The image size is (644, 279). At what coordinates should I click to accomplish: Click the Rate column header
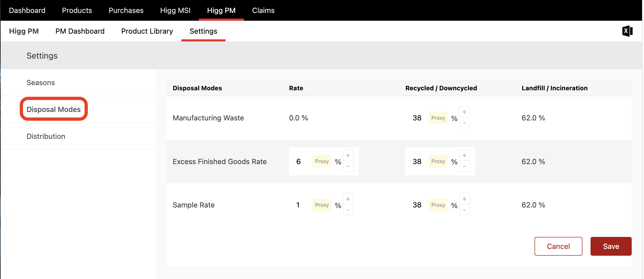coord(296,88)
